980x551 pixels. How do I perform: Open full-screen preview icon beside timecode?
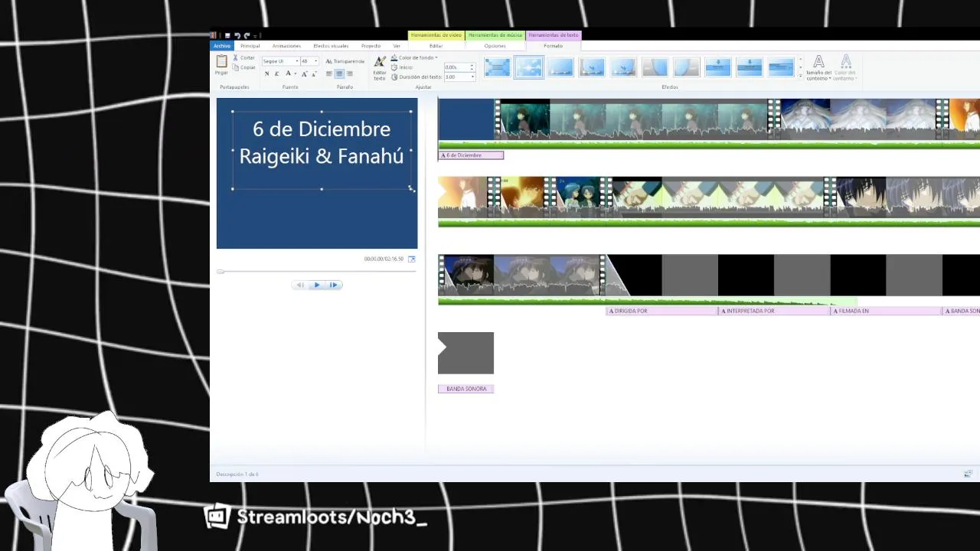point(412,259)
